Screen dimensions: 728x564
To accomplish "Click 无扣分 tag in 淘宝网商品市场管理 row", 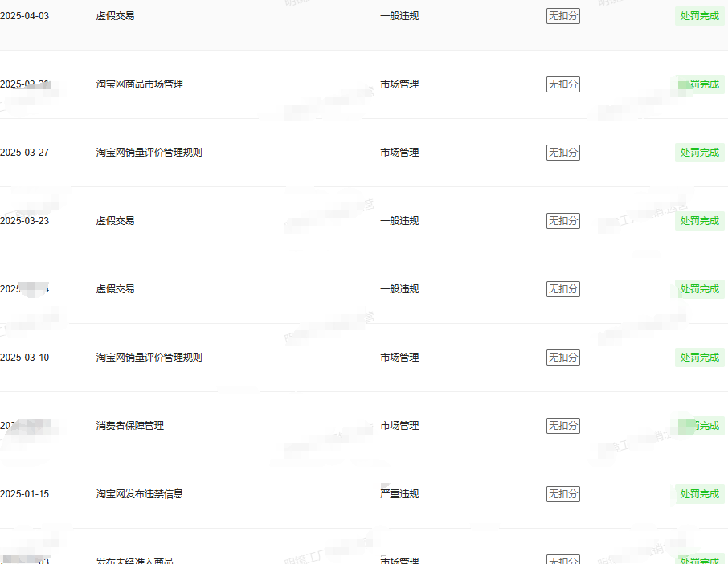I will point(562,84).
